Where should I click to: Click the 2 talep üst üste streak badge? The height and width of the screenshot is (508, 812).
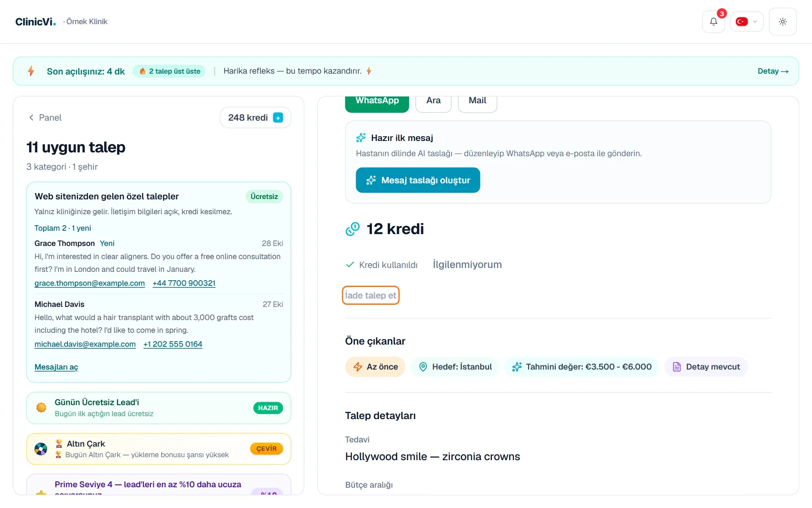[x=169, y=71]
